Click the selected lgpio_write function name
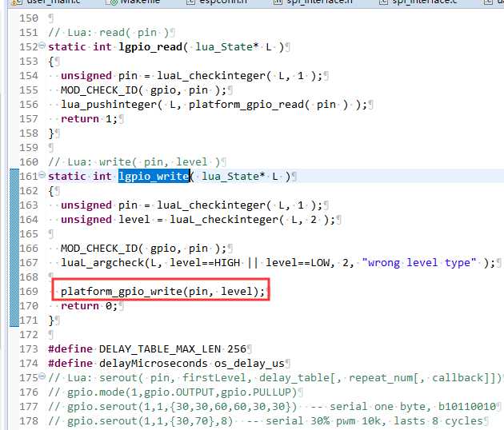 point(154,176)
